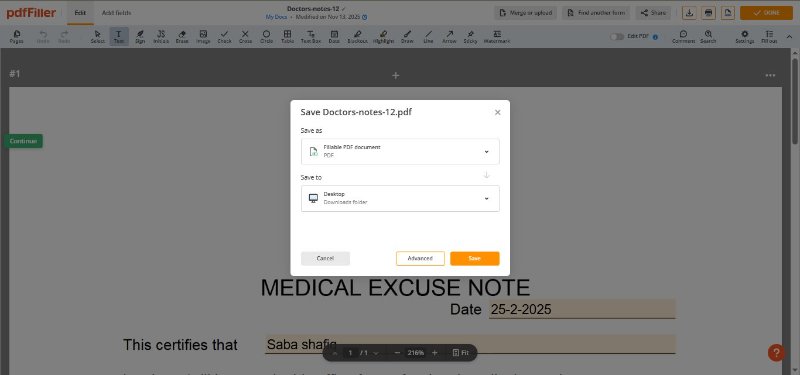Viewport: 800px width, 375px height.
Task: Open page options three-dot menu
Action: [x=770, y=76]
